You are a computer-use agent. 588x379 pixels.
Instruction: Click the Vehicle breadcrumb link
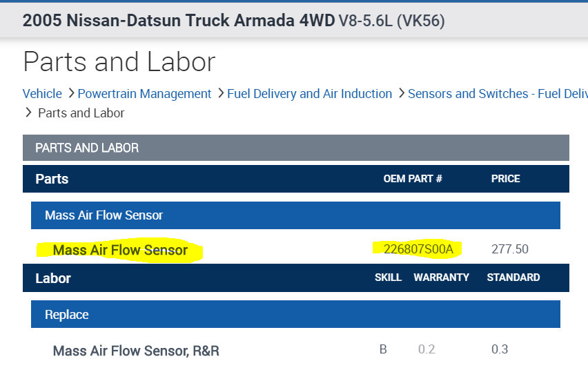42,93
